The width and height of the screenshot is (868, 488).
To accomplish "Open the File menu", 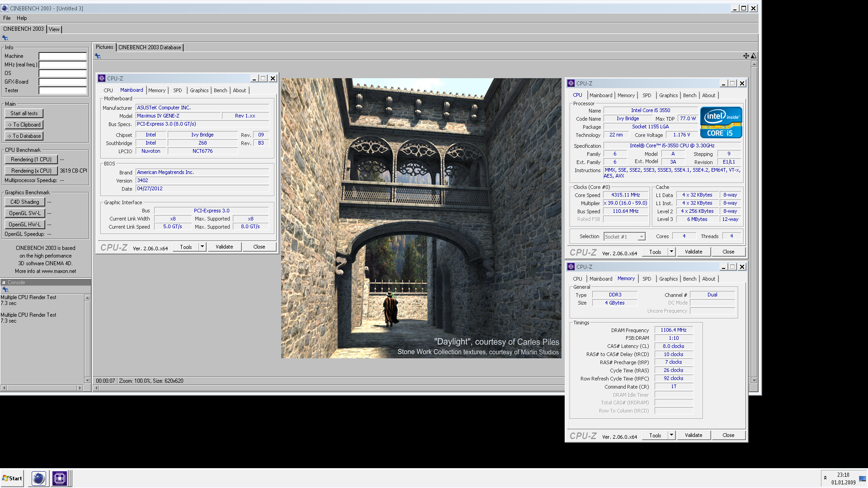I will pos(7,18).
